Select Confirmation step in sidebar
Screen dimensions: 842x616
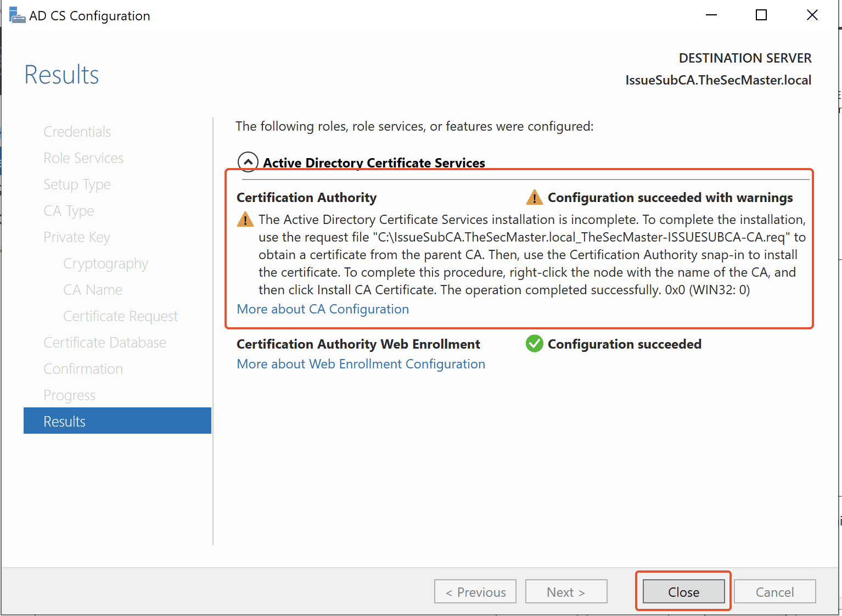[83, 369]
